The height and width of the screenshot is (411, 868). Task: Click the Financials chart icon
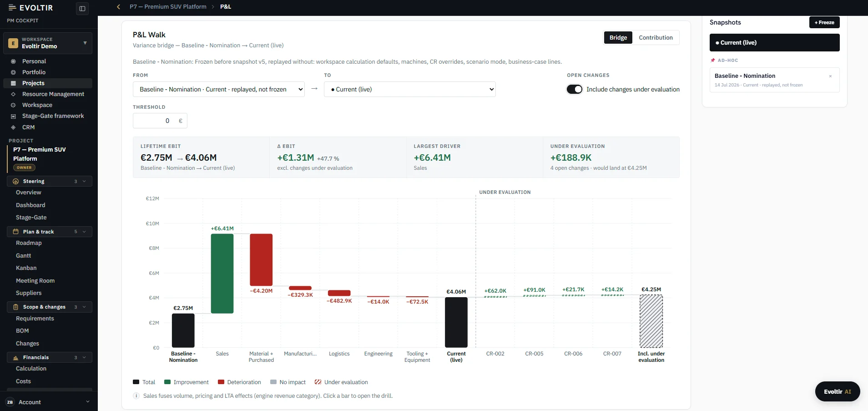click(x=15, y=358)
